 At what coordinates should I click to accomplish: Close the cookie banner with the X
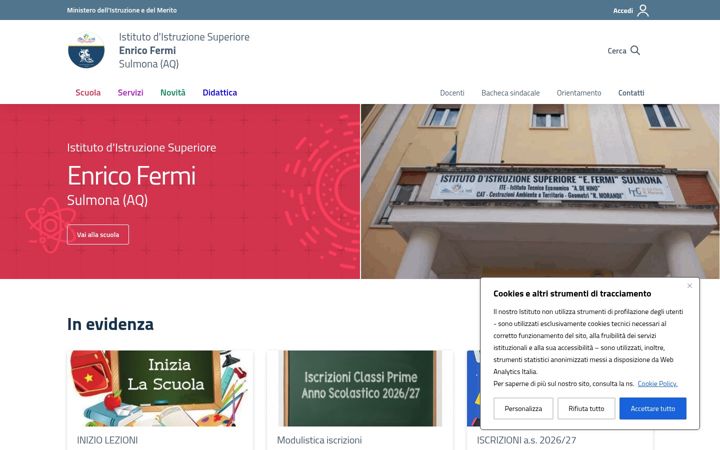click(x=689, y=286)
